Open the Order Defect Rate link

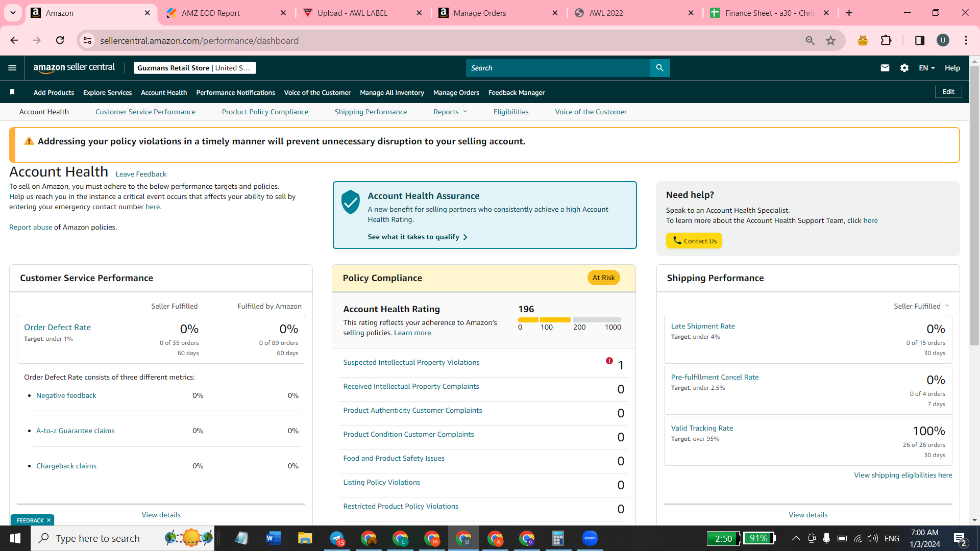pos(57,327)
